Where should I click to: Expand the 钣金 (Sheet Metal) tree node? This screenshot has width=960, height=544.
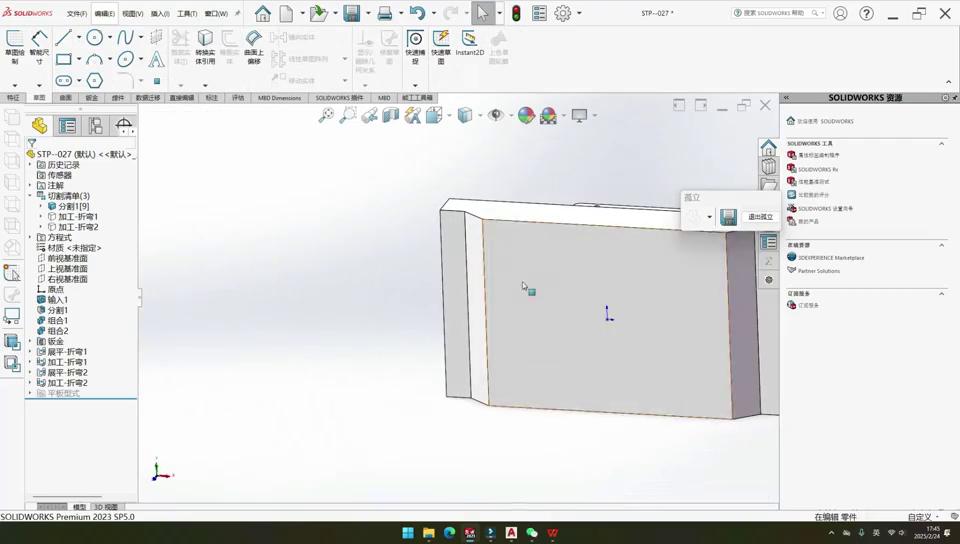30,342
